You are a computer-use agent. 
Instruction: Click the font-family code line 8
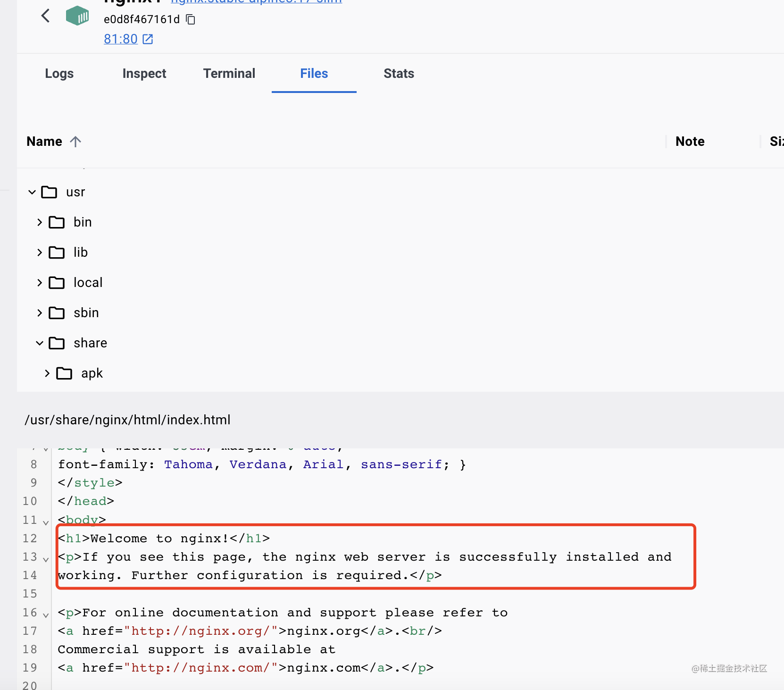pyautogui.click(x=262, y=464)
